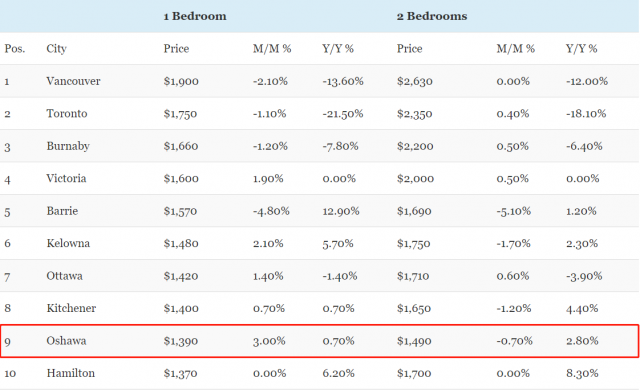Click Toronto's -21.50% year-over-year value
Viewport: 640px width, 390px height.
coord(342,113)
